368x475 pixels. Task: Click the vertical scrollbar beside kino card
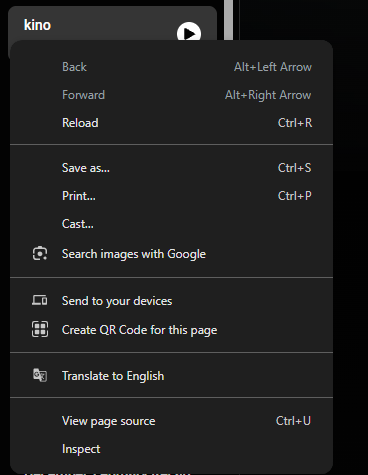(228, 20)
